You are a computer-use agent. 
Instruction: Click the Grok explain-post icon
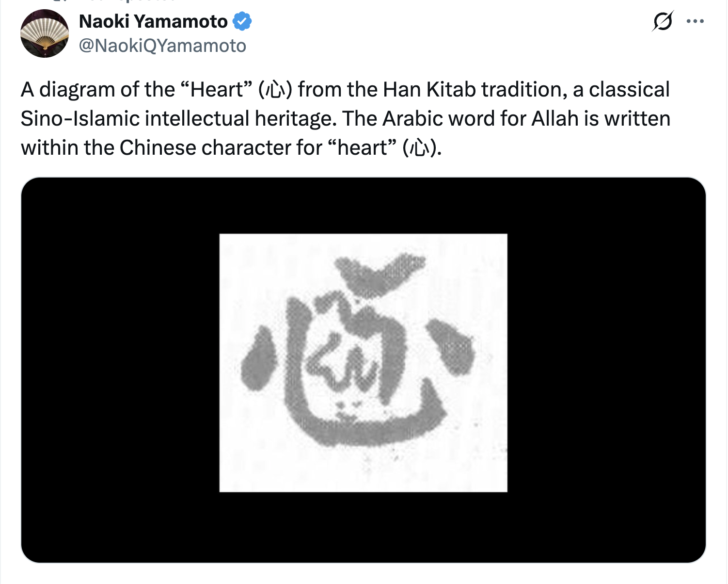[663, 21]
